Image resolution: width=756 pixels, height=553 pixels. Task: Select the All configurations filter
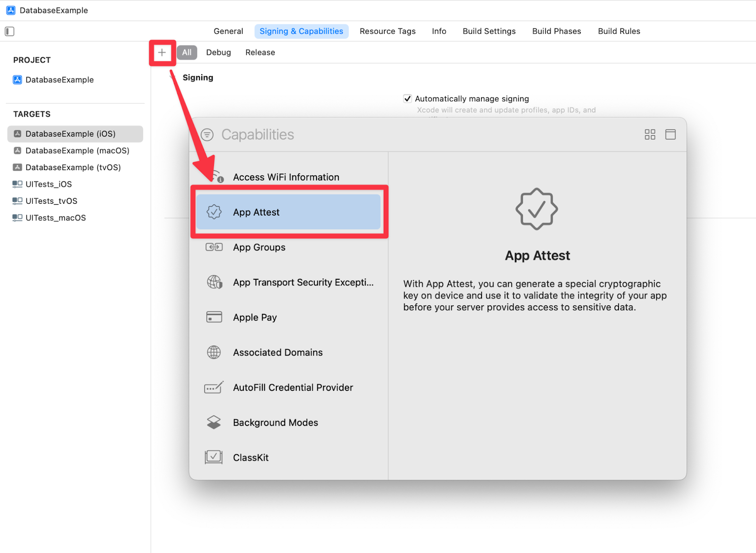click(187, 52)
